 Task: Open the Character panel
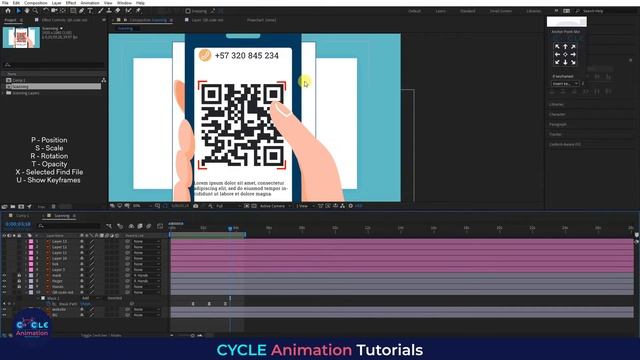[557, 114]
